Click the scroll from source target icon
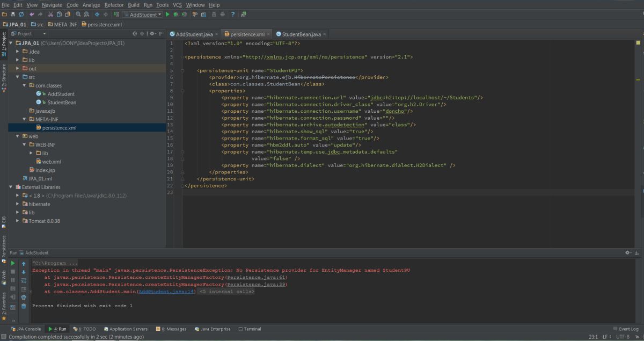Viewport: 644px width, 341px height. coord(135,33)
